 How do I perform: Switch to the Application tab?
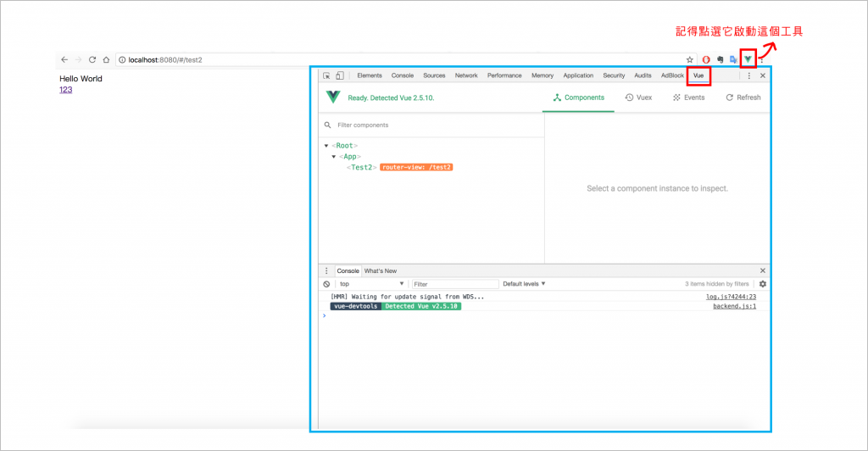point(578,75)
